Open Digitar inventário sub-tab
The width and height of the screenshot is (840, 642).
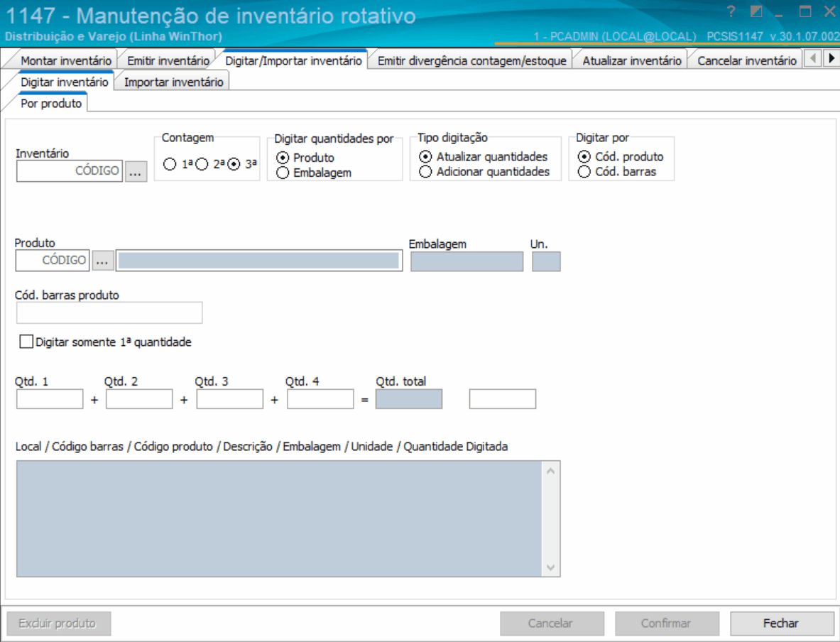coord(65,82)
